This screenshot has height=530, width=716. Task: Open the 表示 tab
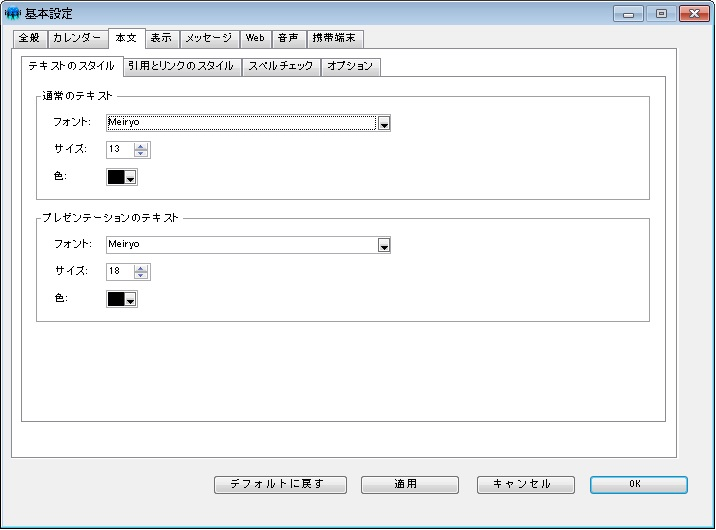tap(162, 38)
